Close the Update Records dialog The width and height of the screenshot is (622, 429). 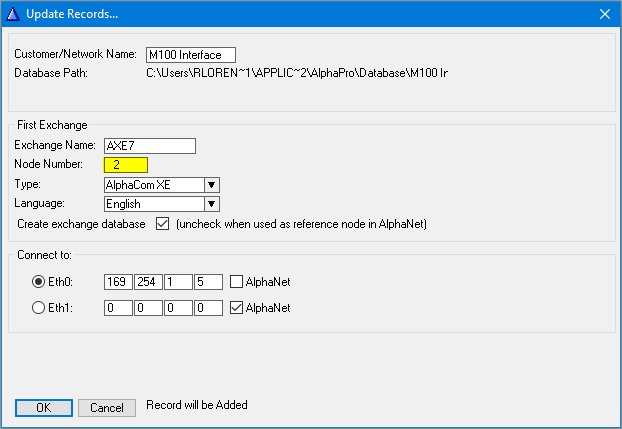605,14
